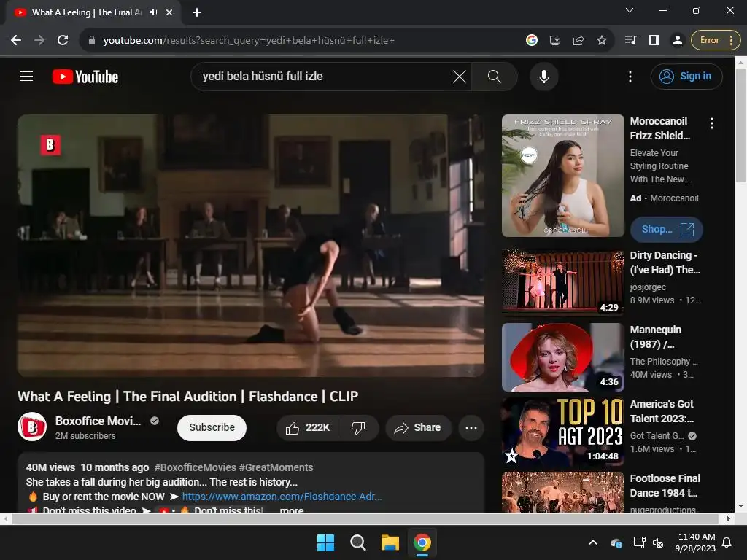Share this page from address bar
Screen dimensions: 747x560
(578, 41)
